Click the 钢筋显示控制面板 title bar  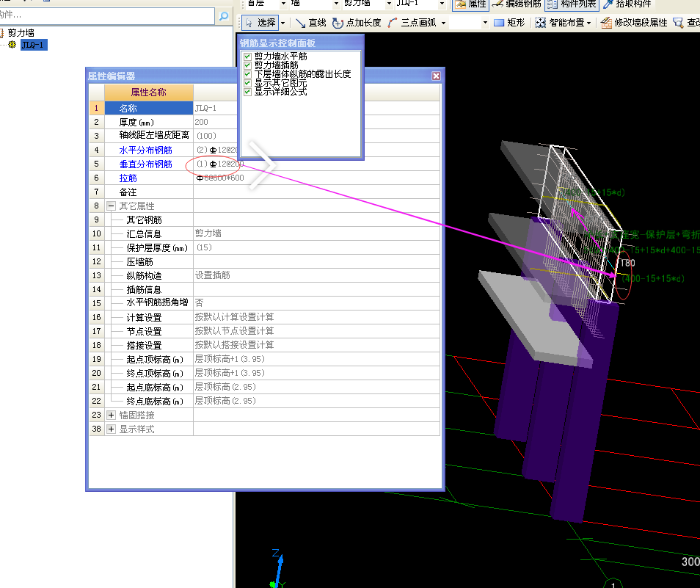coord(300,43)
